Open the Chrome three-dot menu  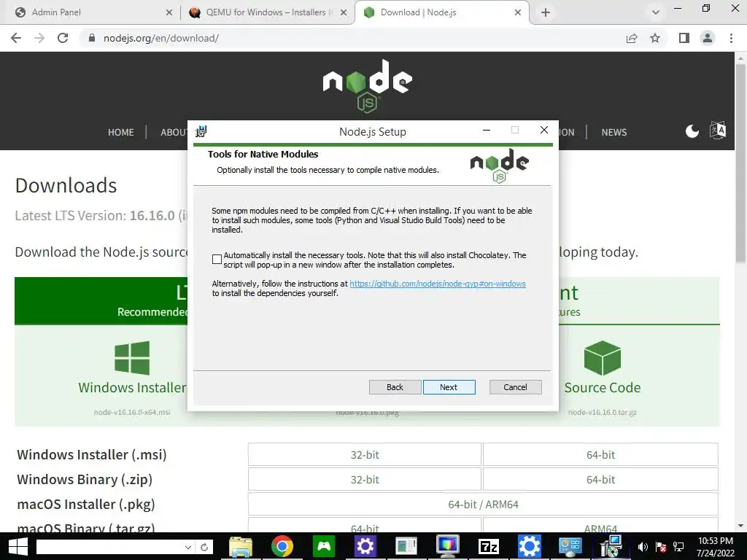coord(731,38)
